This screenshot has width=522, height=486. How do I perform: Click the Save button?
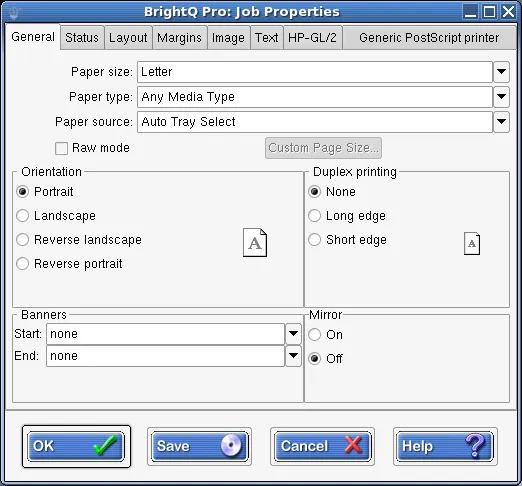pos(199,446)
